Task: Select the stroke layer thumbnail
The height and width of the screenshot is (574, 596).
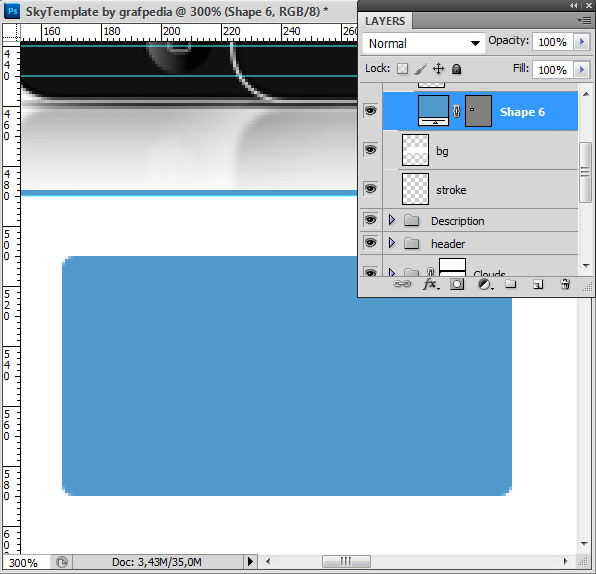Action: point(415,189)
